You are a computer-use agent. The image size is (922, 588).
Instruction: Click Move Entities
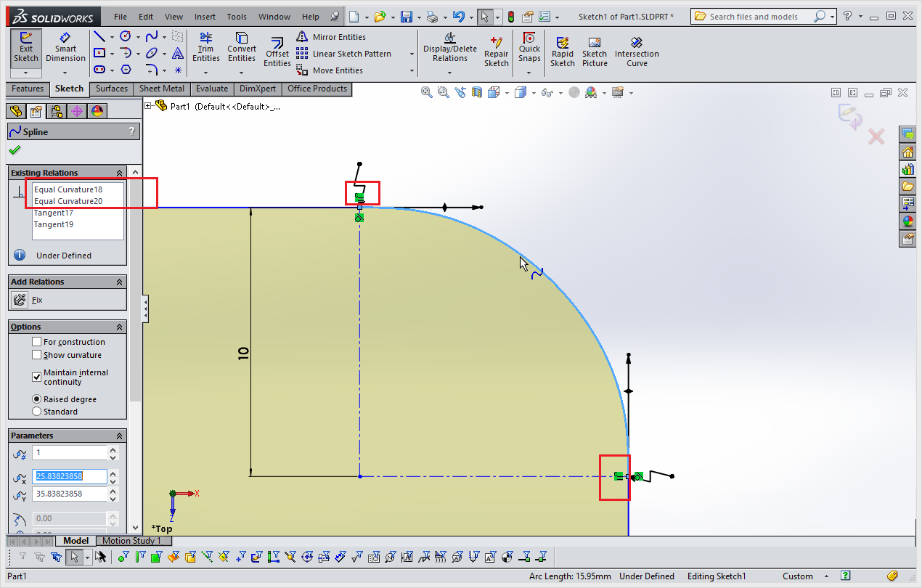[x=330, y=70]
